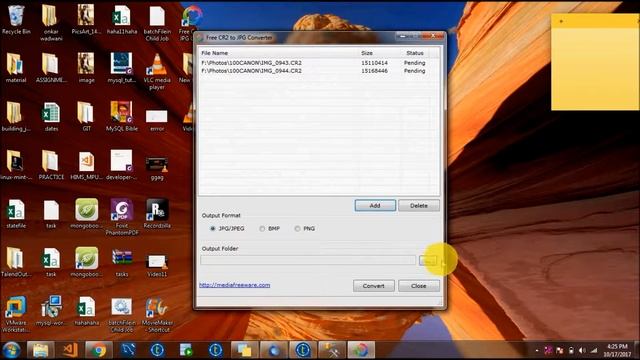Select the dates Excel file icon

point(51,116)
